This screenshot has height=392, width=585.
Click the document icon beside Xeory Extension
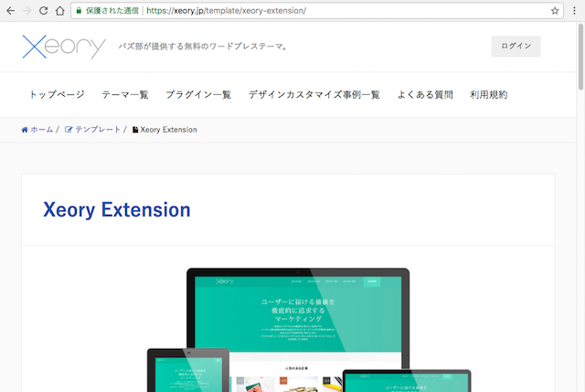pos(135,130)
